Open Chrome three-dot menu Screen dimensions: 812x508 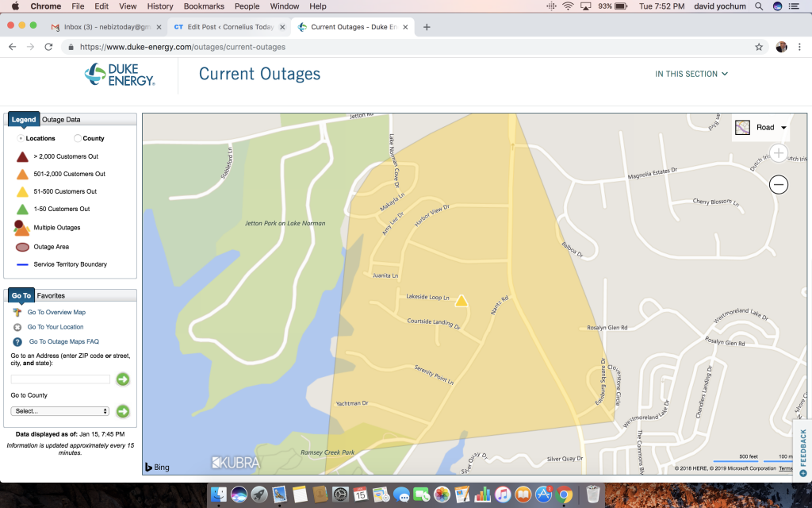coord(799,47)
